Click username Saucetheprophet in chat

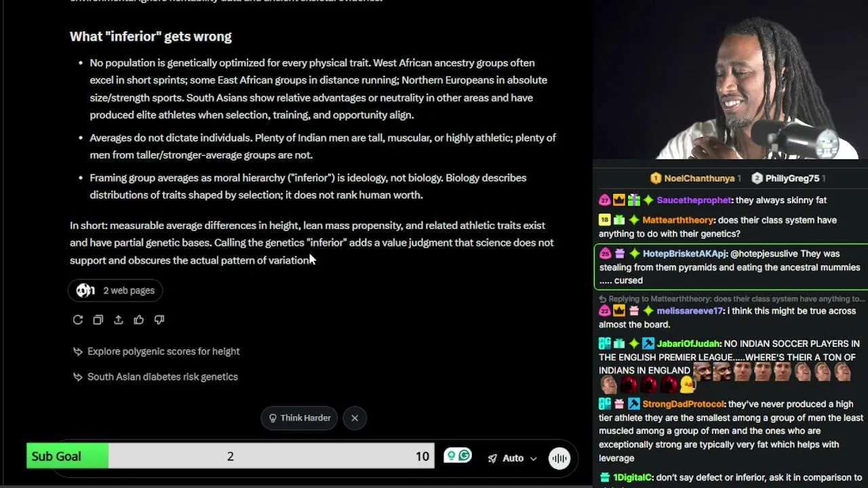tap(694, 200)
